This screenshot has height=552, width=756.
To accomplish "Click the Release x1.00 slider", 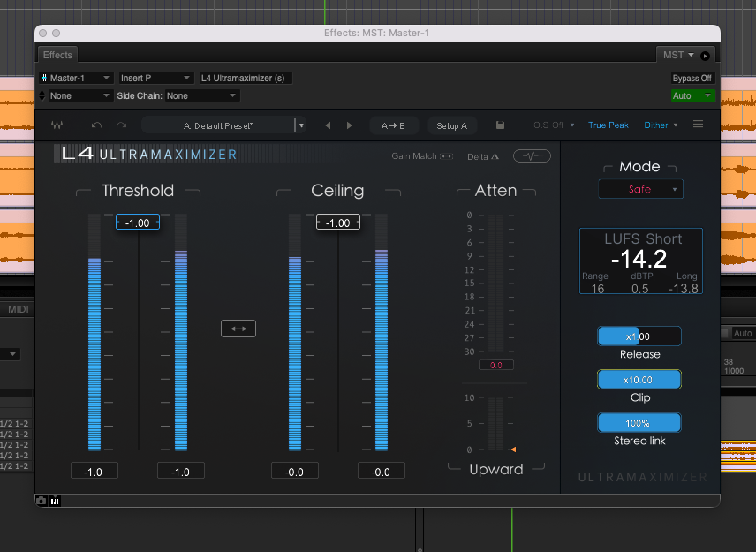I will coord(639,336).
